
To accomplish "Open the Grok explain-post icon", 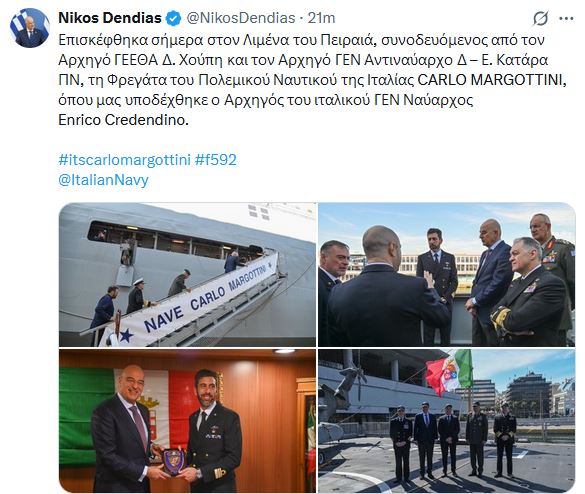I will 540,18.
